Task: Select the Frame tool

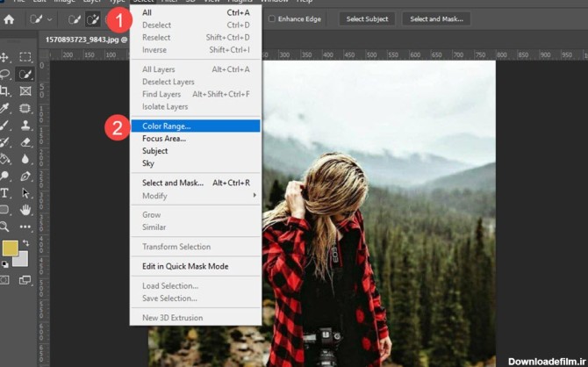Action: click(25, 90)
